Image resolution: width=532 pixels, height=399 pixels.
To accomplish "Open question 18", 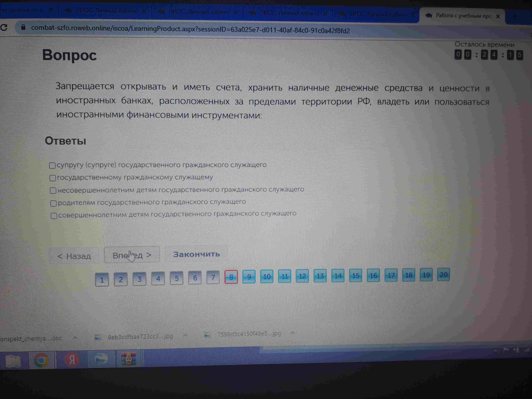I will point(409,275).
